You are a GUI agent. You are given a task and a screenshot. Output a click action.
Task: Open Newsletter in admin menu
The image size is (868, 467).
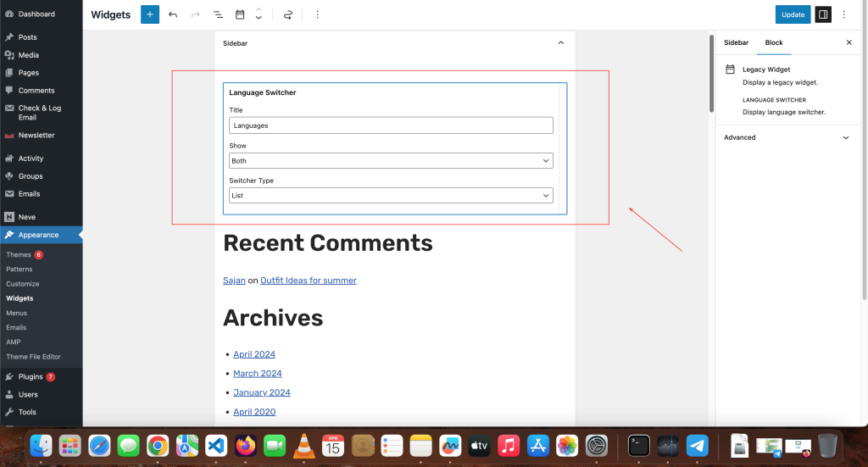[36, 136]
